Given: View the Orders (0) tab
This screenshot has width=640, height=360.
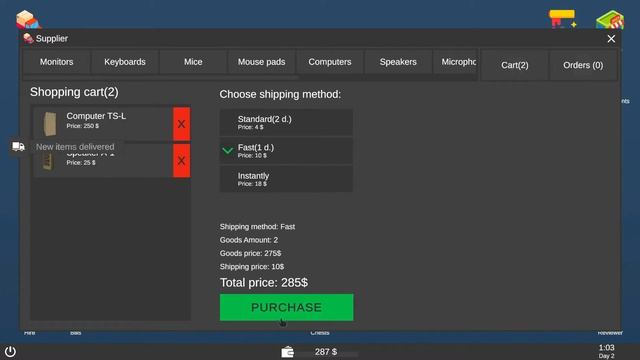Looking at the screenshot, I should (x=583, y=65).
